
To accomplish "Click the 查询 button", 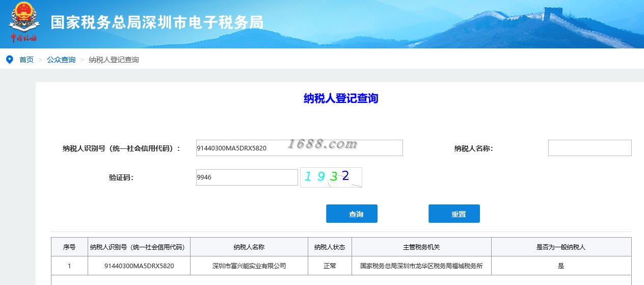I will click(x=352, y=214).
